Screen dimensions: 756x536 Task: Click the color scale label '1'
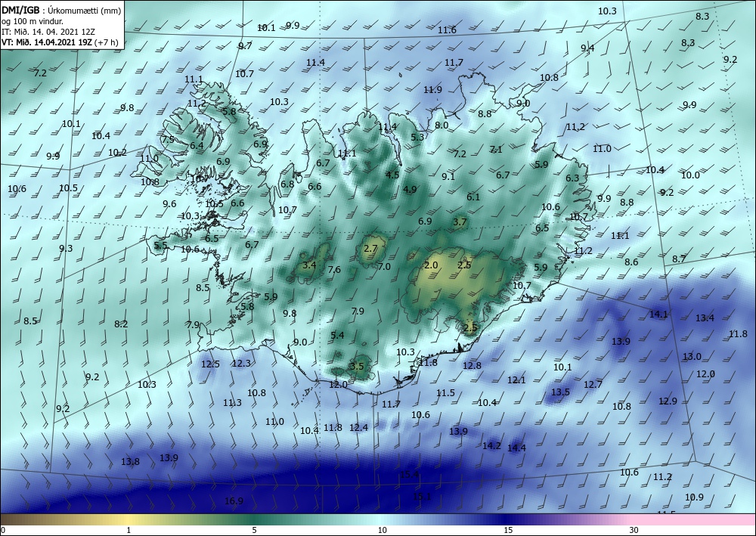(x=129, y=530)
